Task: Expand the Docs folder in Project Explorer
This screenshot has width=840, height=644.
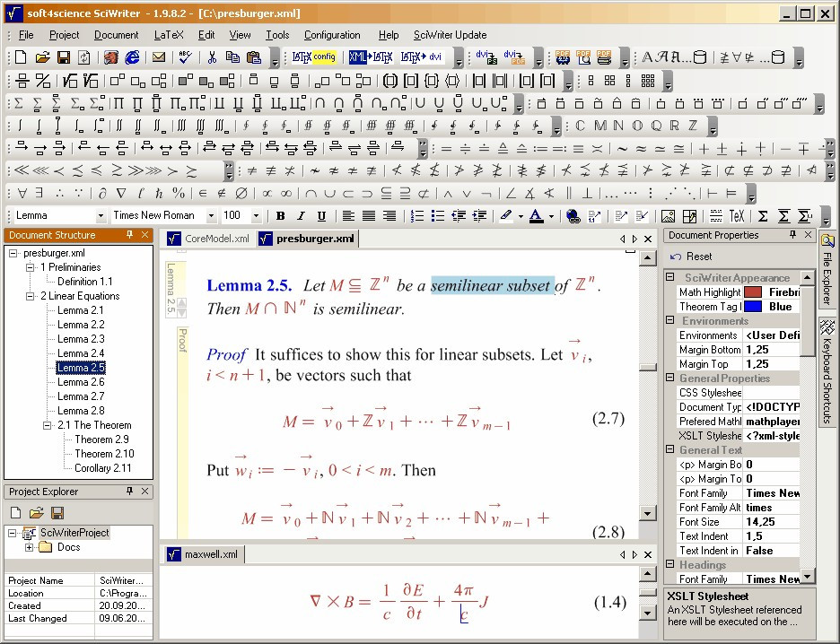Action: pos(29,547)
